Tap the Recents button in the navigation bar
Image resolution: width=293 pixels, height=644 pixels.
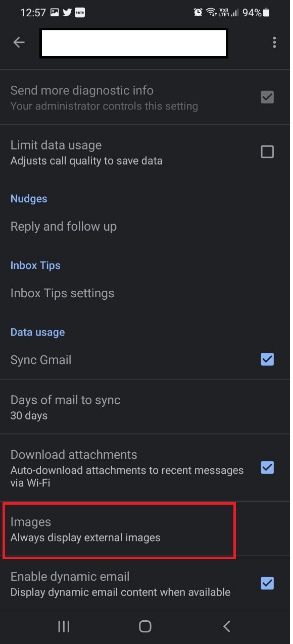tap(64, 626)
